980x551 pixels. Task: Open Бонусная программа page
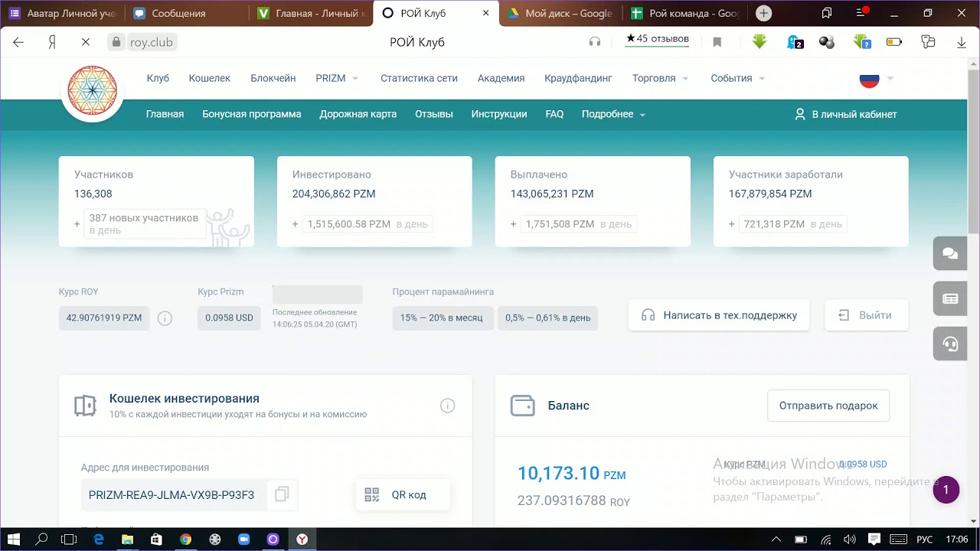252,114
